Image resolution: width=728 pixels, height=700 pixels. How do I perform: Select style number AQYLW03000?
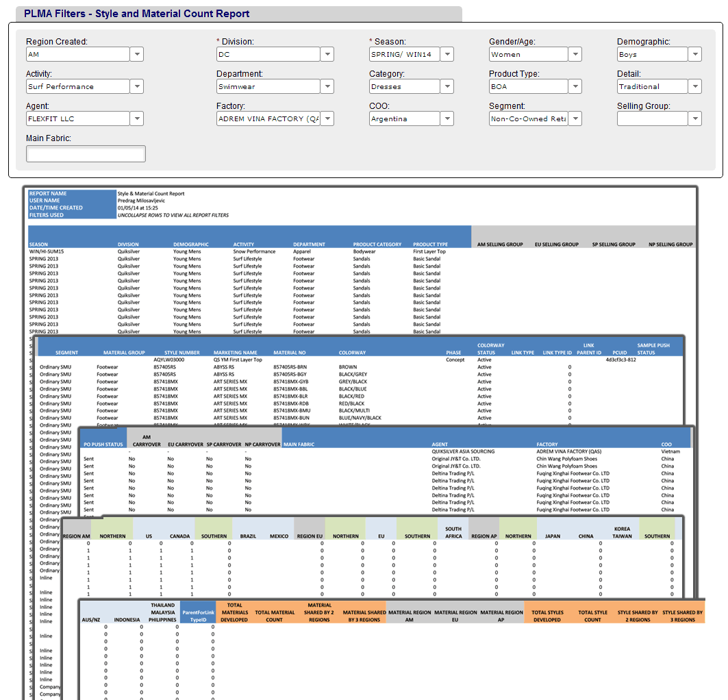168,360
